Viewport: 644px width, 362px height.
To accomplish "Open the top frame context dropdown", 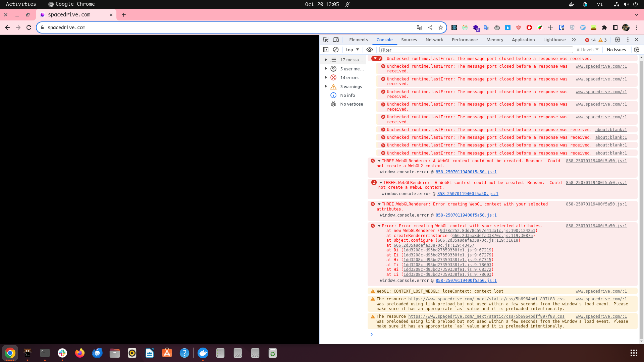I will click(x=352, y=49).
